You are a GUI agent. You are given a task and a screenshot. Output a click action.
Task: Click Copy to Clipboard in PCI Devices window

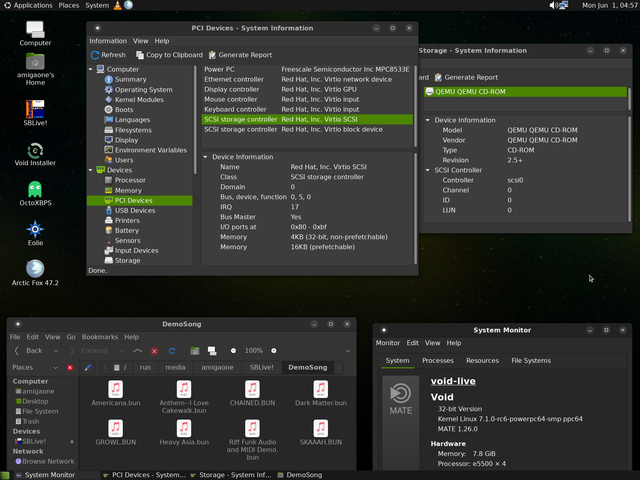point(169,55)
